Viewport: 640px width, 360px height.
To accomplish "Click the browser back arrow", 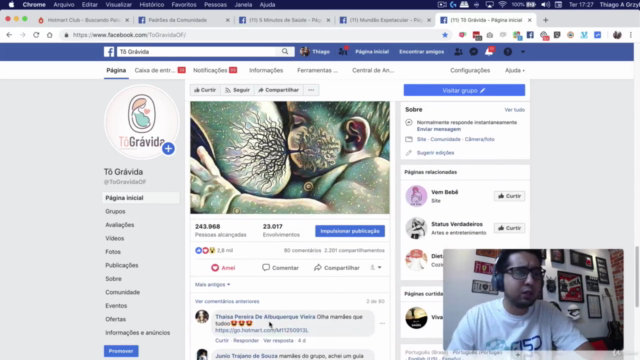I will [x=9, y=35].
